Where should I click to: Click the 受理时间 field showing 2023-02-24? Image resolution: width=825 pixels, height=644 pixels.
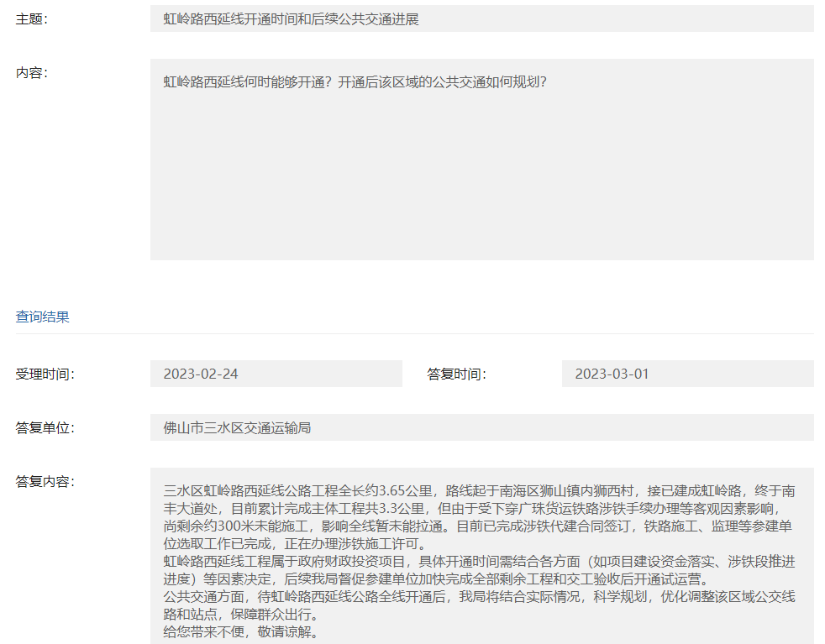(276, 374)
